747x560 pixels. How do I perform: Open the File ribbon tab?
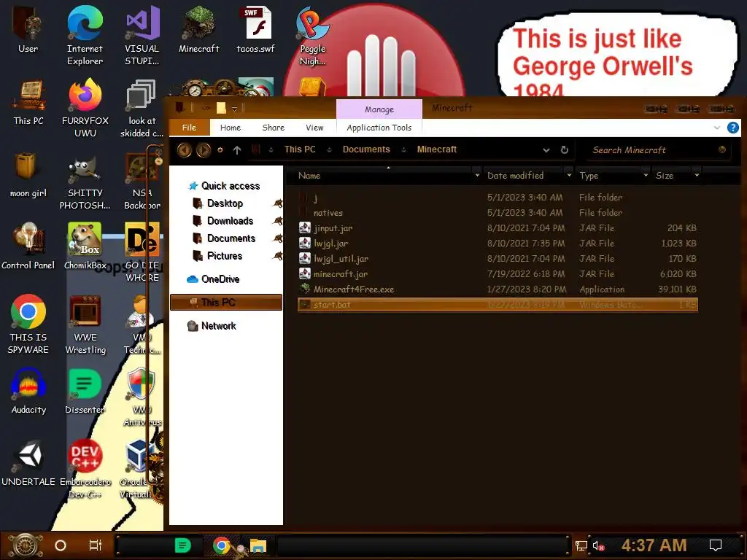[189, 128]
